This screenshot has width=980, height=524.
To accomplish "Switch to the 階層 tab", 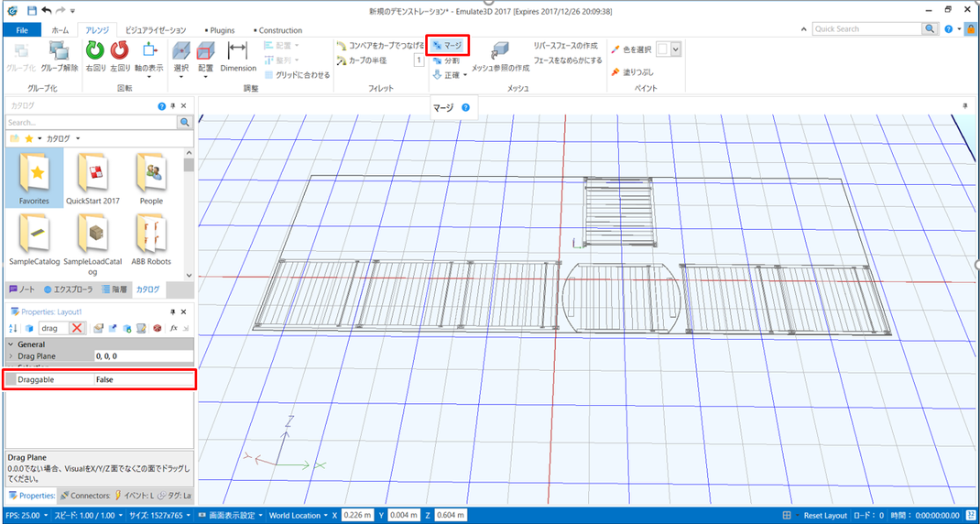I will click(114, 289).
